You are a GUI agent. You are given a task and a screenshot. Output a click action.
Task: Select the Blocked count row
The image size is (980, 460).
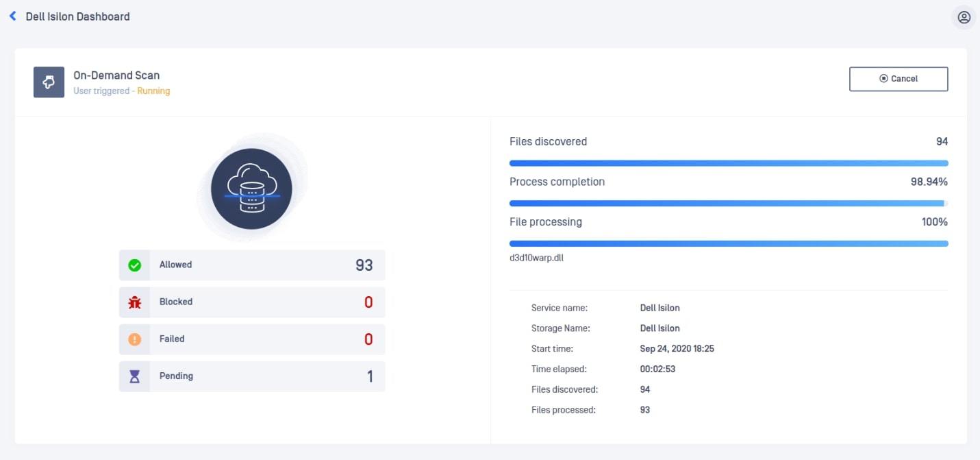pyautogui.click(x=252, y=302)
